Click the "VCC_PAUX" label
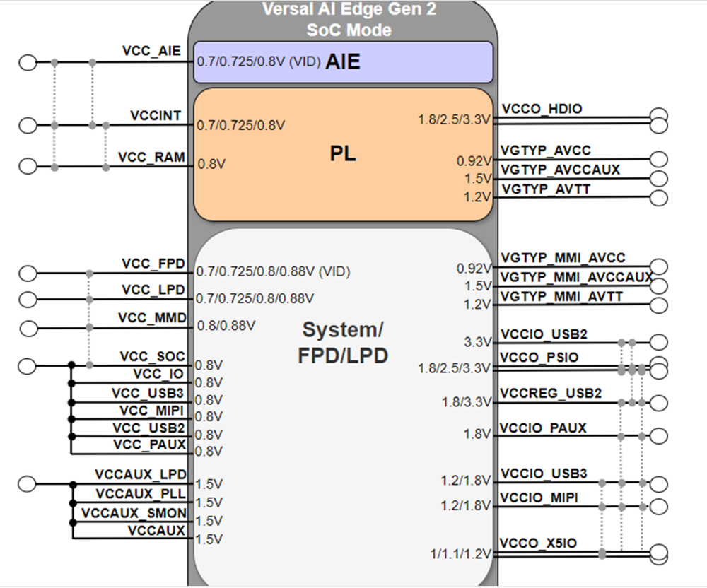Screen dimensions: 707x588 click(x=150, y=445)
